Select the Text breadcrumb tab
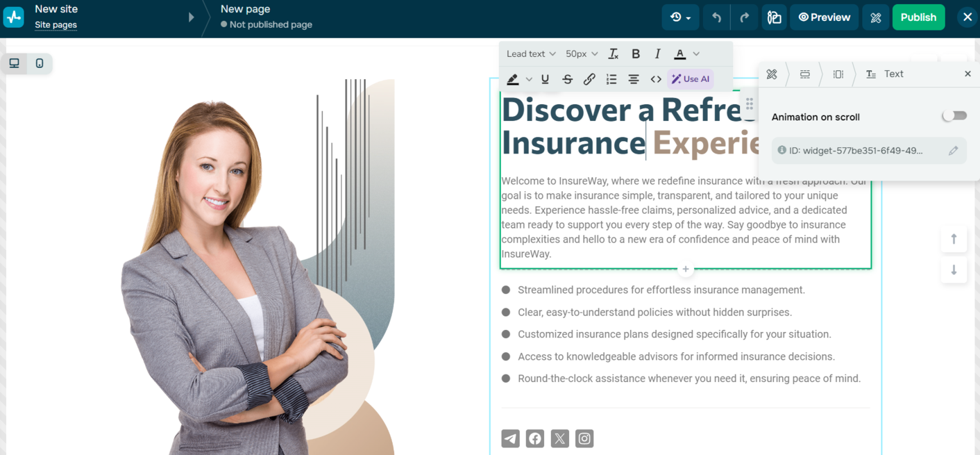 pyautogui.click(x=885, y=74)
